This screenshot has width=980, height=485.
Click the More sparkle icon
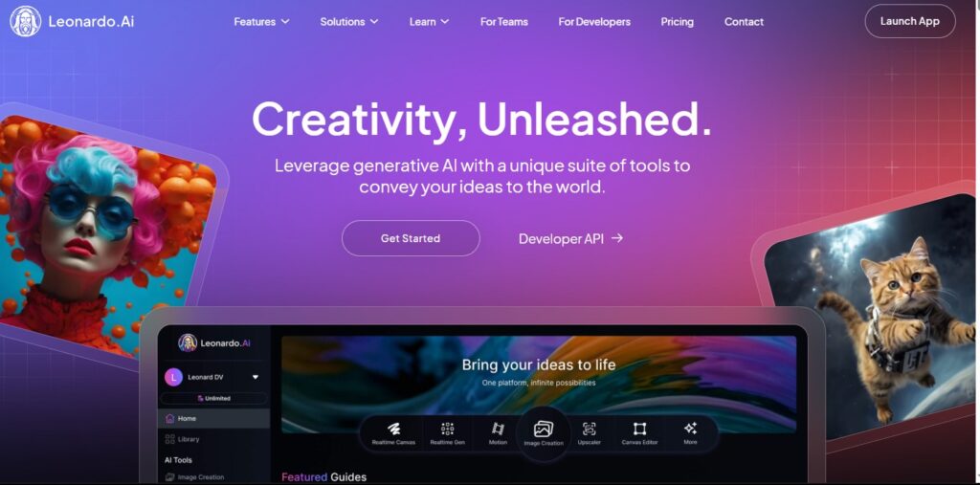coord(690,429)
